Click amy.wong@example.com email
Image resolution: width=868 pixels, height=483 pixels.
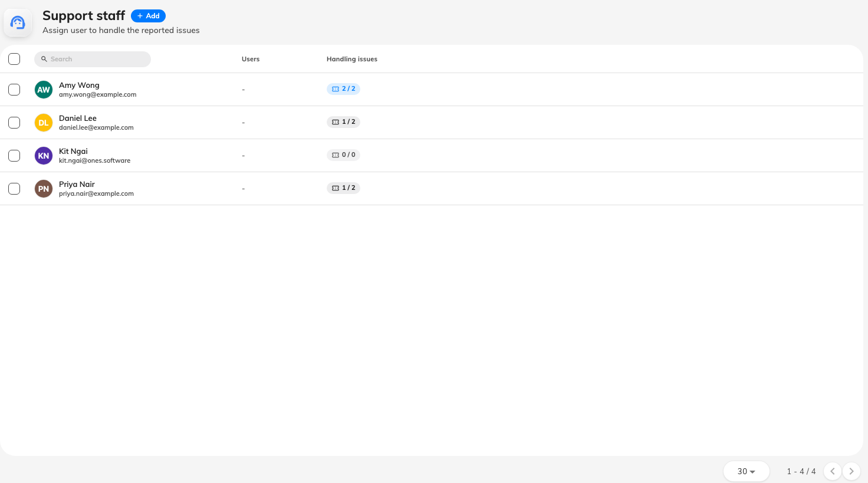point(98,94)
